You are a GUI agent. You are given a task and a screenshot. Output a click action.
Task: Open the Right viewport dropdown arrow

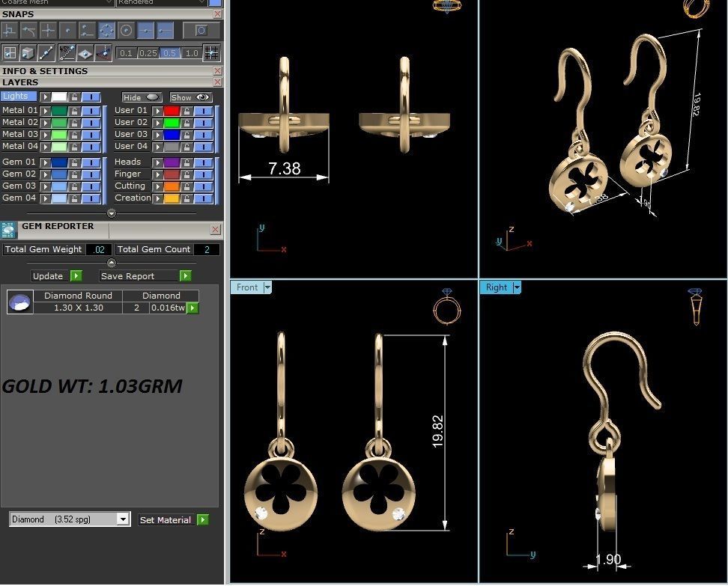tap(517, 287)
